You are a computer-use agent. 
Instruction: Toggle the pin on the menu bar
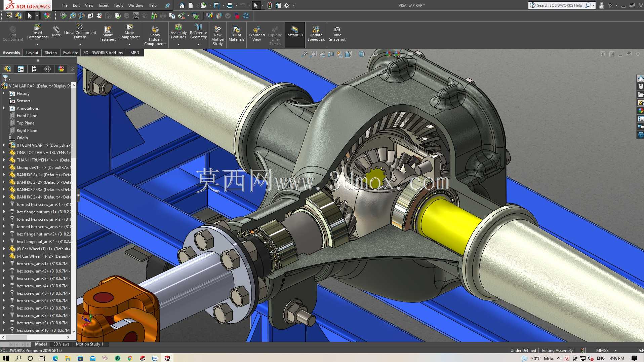(x=167, y=5)
